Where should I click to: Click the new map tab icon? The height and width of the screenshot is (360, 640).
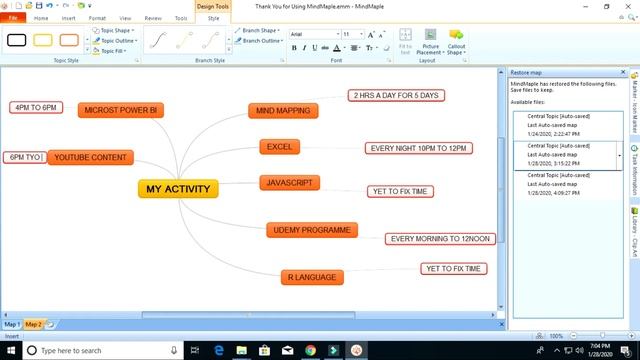(51, 324)
